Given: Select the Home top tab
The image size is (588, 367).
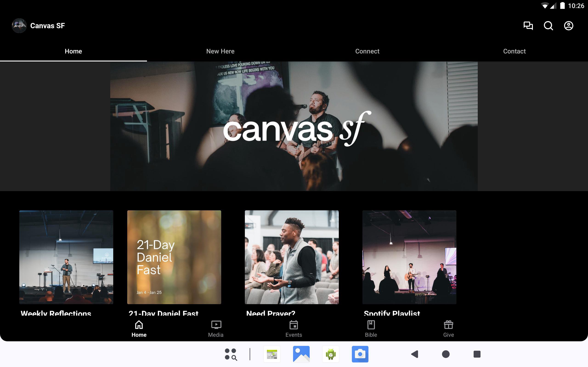Looking at the screenshot, I should click(73, 51).
